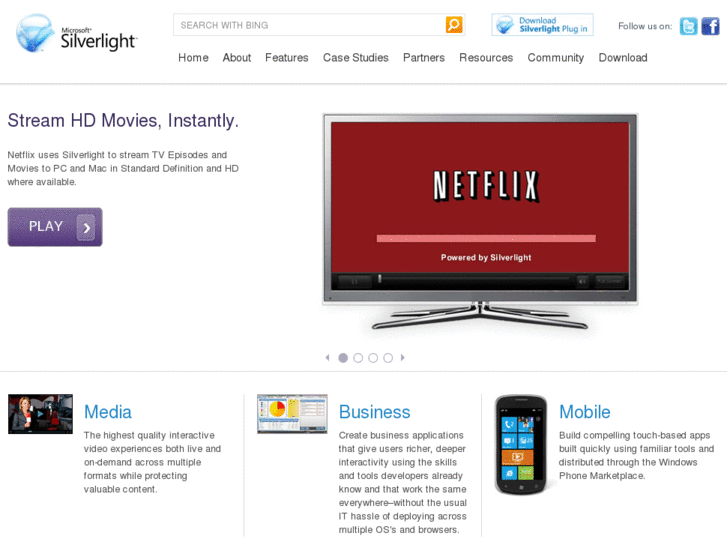Go to the Home menu item
Screen dimensions: 727x545
193,58
